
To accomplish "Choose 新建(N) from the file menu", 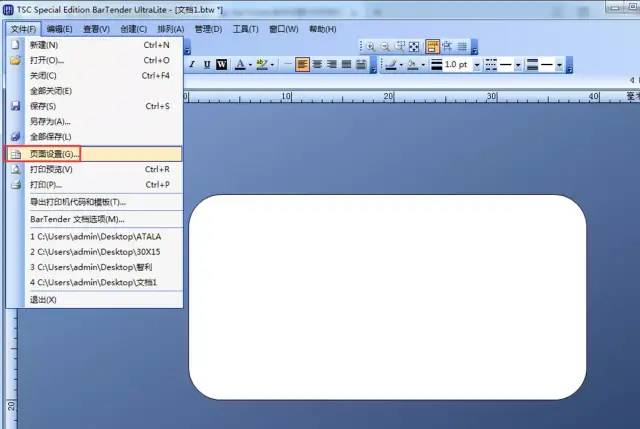I will tap(94, 45).
